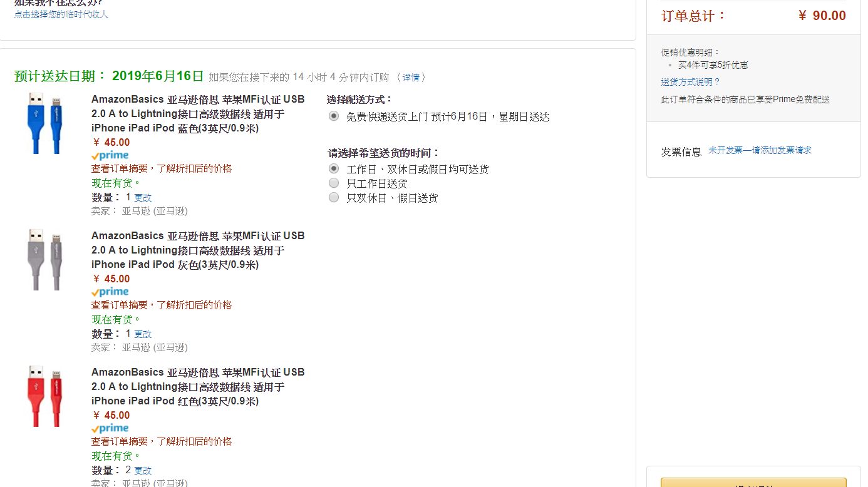
Task: Click the 现在有货 status under the gray cable
Action: click(116, 319)
